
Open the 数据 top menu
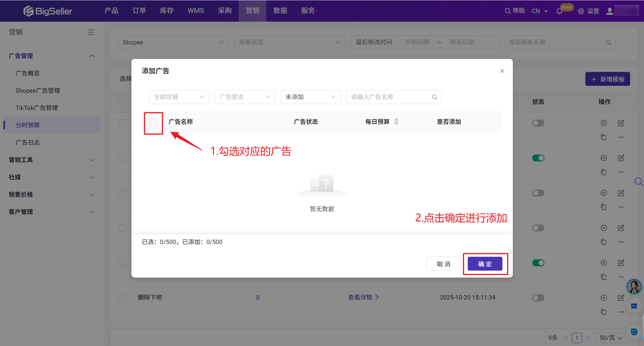pos(280,11)
